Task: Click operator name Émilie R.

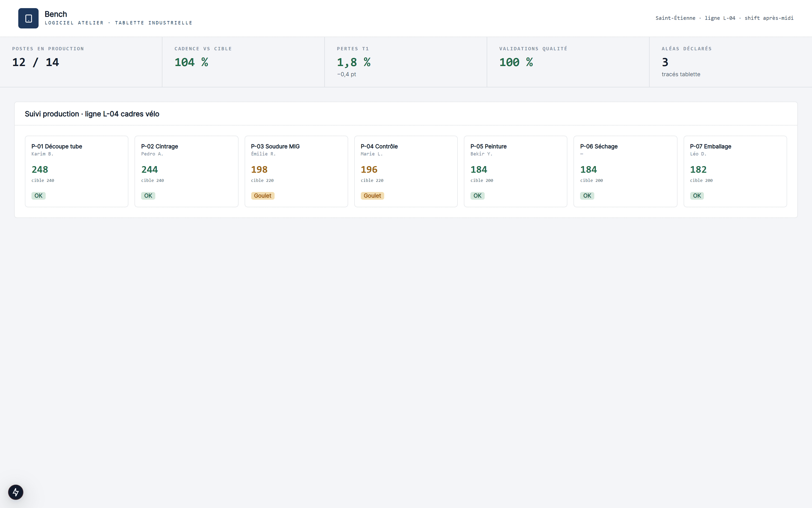Action: [x=263, y=154]
